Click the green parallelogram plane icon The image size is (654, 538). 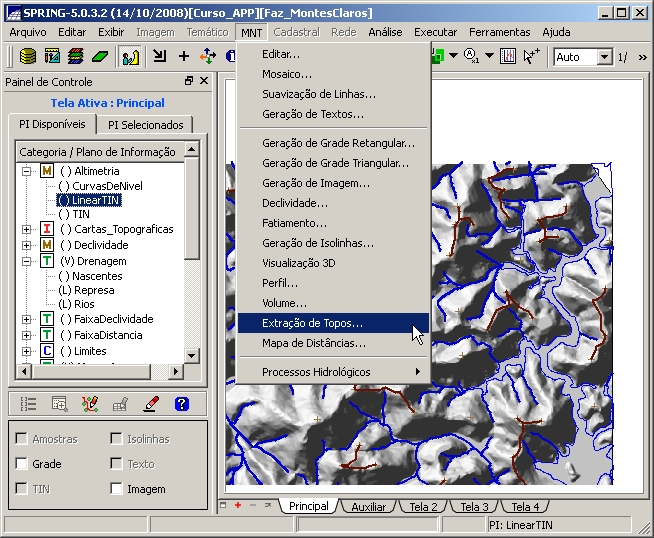(x=99, y=57)
